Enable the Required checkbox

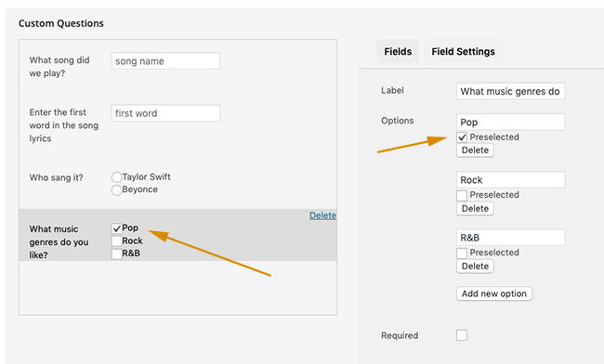pyautogui.click(x=462, y=335)
